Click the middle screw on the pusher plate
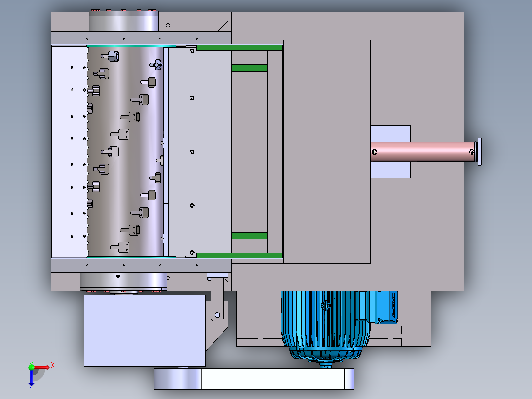 [192, 152]
